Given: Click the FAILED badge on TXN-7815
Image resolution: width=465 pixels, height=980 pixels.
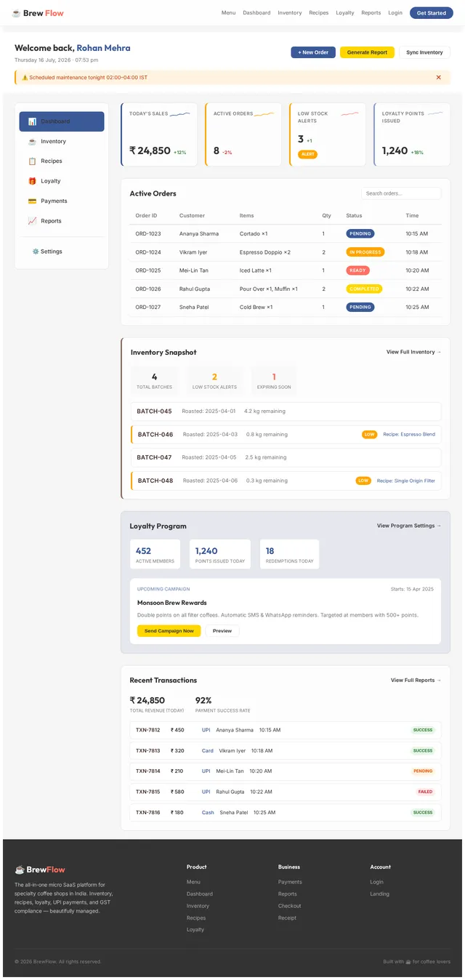Looking at the screenshot, I should (x=425, y=792).
